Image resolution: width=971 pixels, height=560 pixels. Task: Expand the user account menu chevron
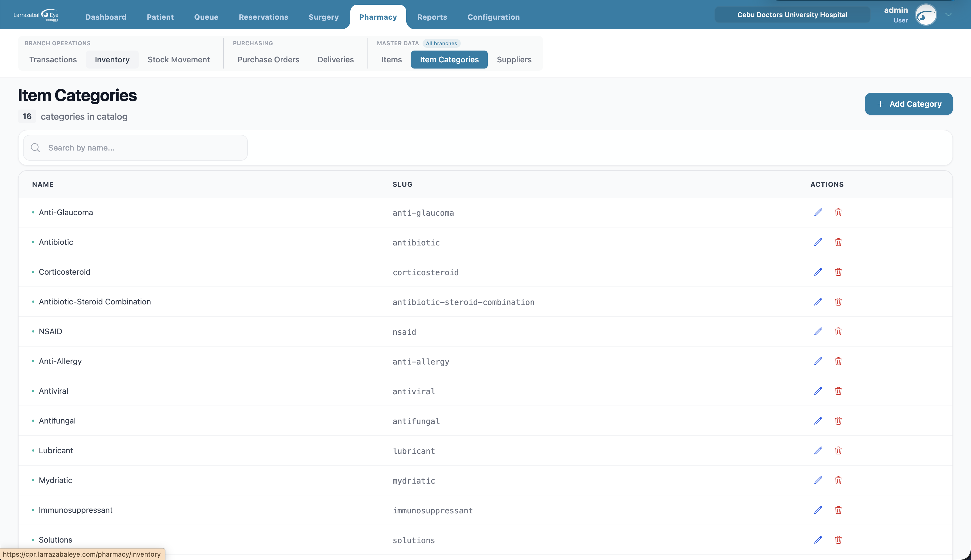[948, 15]
